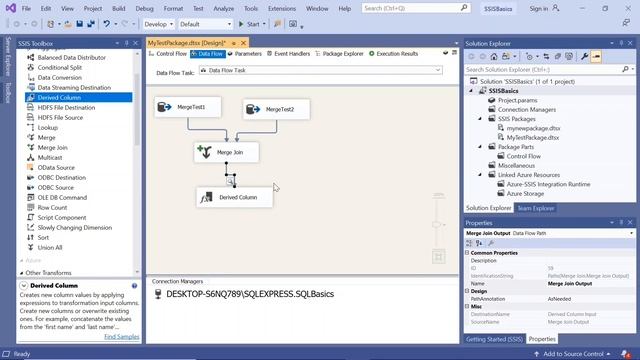Viewport: 640px width, 360px height.
Task: Choose ODBC Source item
Action: pyautogui.click(x=56, y=188)
